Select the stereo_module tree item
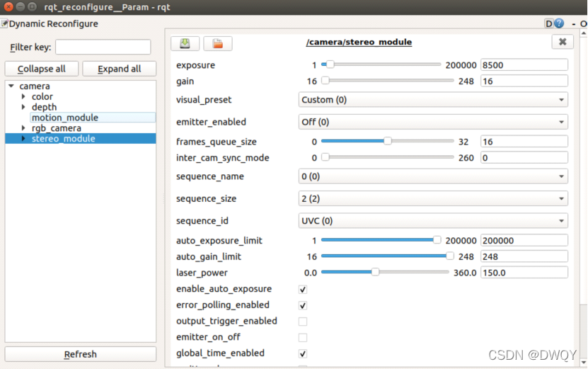 64,139
